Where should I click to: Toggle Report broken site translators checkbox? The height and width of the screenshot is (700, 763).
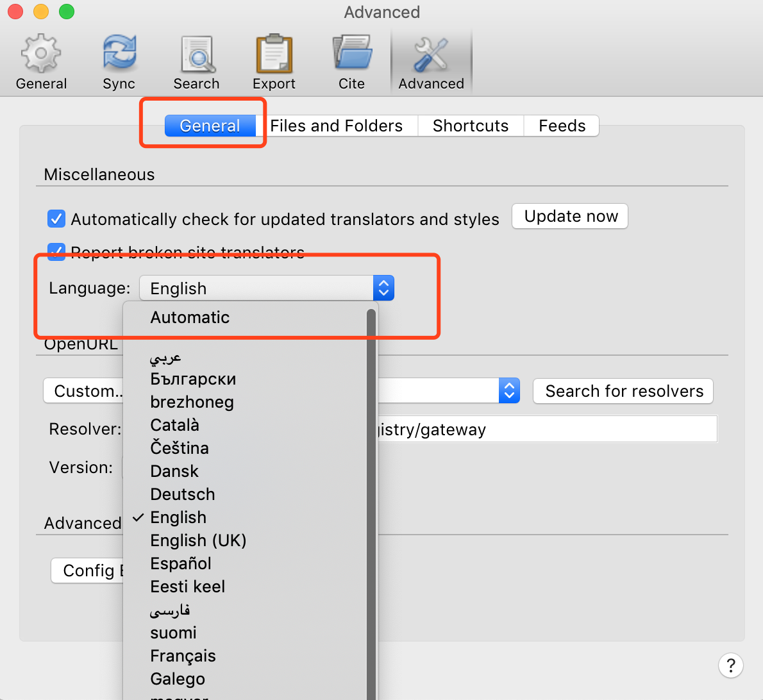pyautogui.click(x=56, y=251)
